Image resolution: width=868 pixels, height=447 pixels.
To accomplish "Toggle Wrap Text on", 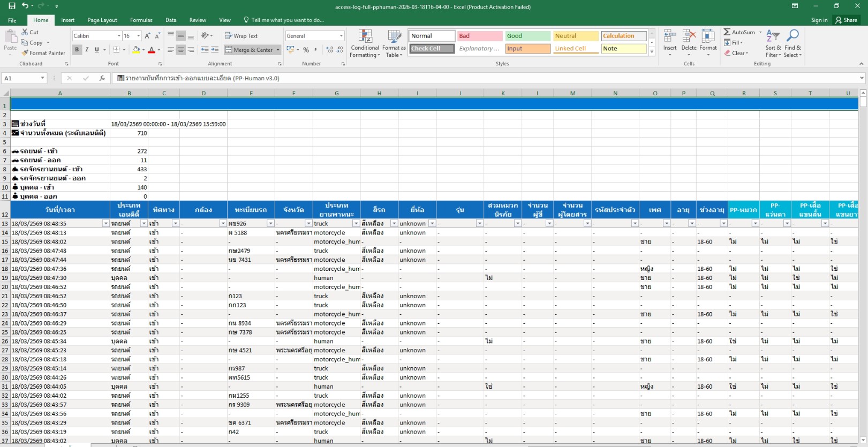I will coord(241,36).
